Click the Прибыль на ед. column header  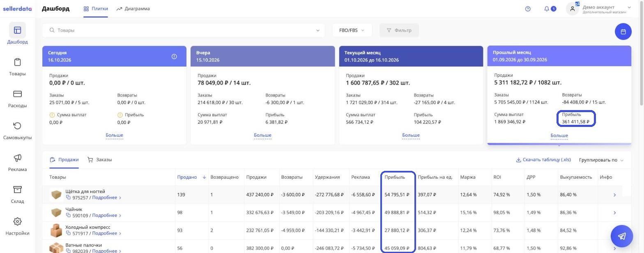(435, 177)
